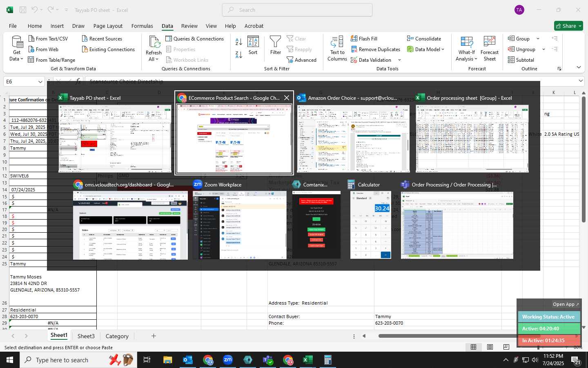
Task: Expand the Refresh All dropdown arrow
Action: click(x=157, y=59)
